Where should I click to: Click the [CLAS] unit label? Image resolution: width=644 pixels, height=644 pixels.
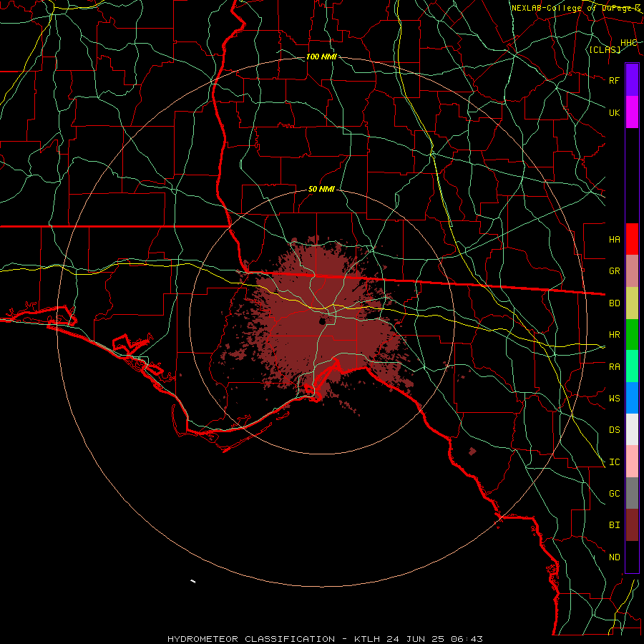coord(605,50)
